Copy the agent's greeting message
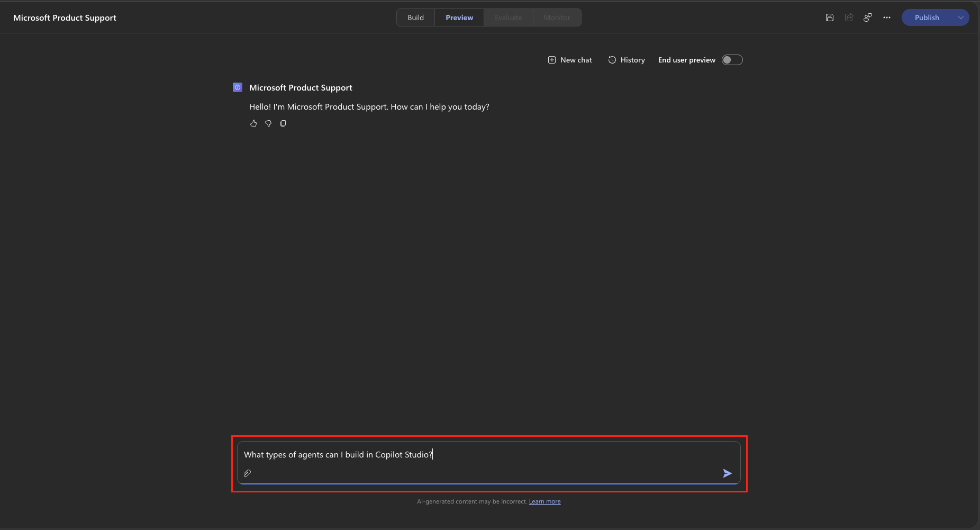 point(283,123)
